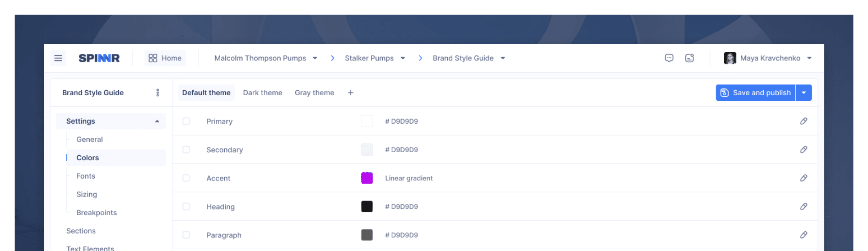Collapse the Settings section
The width and height of the screenshot is (868, 251).
coord(157,121)
